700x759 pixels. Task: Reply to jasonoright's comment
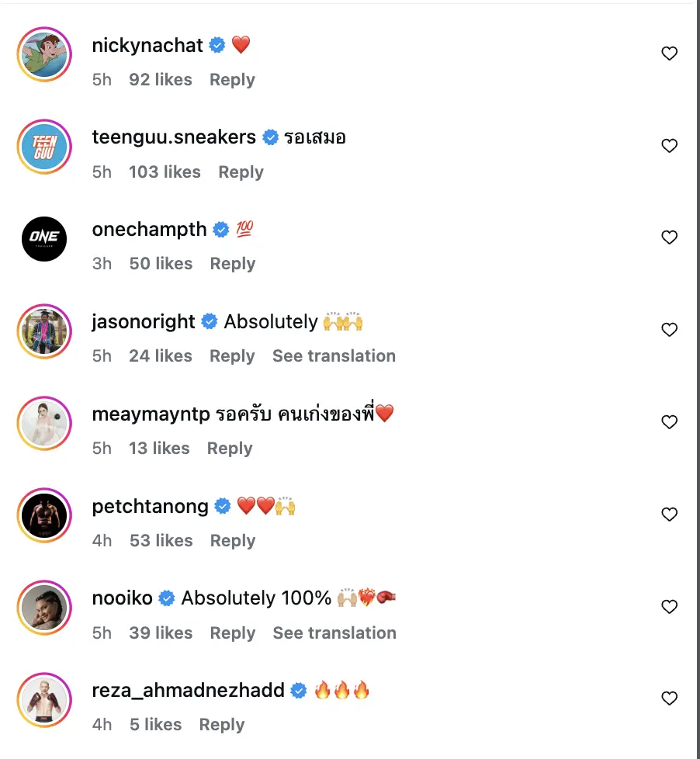(232, 356)
